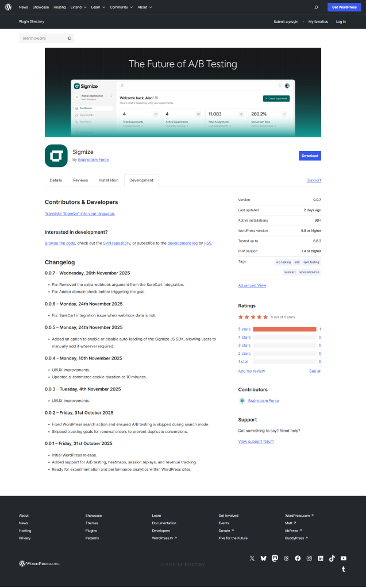Visit WordPress LinkedIn page
The height and width of the screenshot is (588, 366).
[x=321, y=558]
